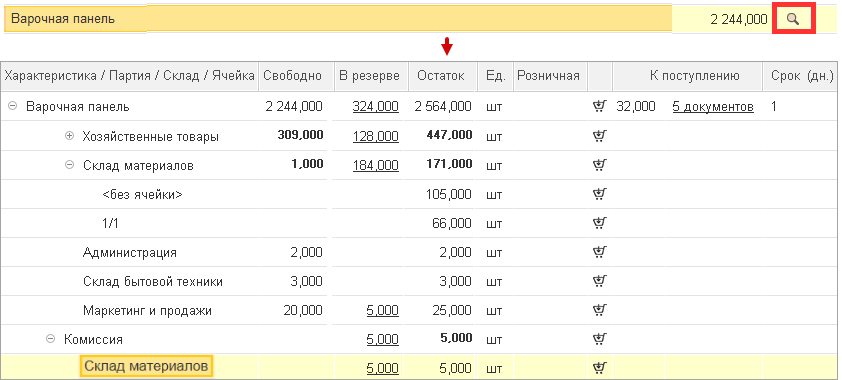The image size is (842, 380).
Task: Click cart icon in Администрация row
Action: (599, 252)
